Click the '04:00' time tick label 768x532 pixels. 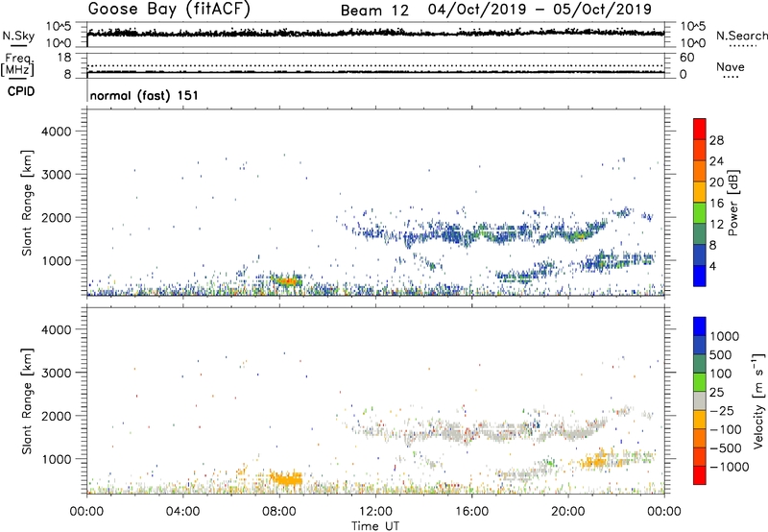[x=182, y=512]
